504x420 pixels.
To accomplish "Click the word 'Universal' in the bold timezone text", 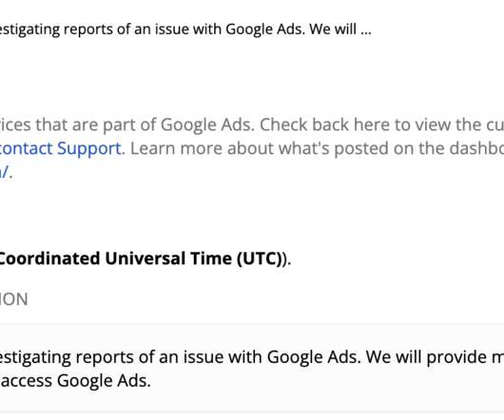I will pyautogui.click(x=145, y=258).
